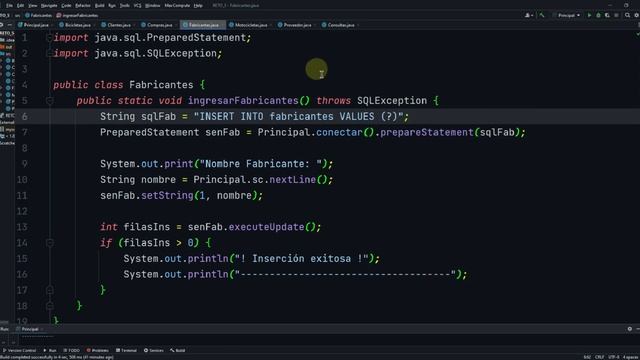
Task: Collapse the ingresarFabricantes method fold at line 5
Action: pyautogui.click(x=49, y=101)
